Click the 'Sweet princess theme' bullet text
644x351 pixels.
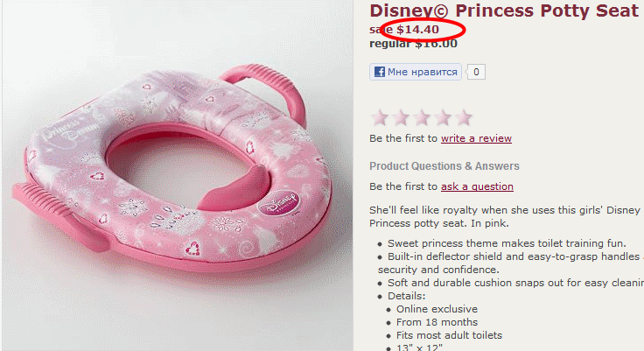click(507, 243)
